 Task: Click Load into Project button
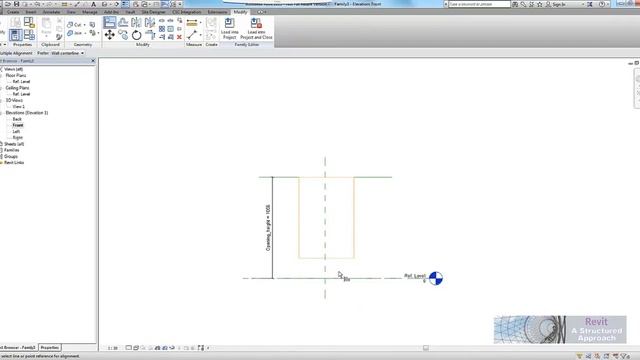229,29
